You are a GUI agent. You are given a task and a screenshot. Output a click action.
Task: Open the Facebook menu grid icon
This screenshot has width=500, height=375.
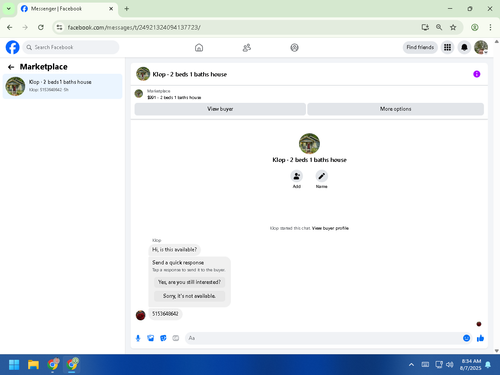coord(447,47)
